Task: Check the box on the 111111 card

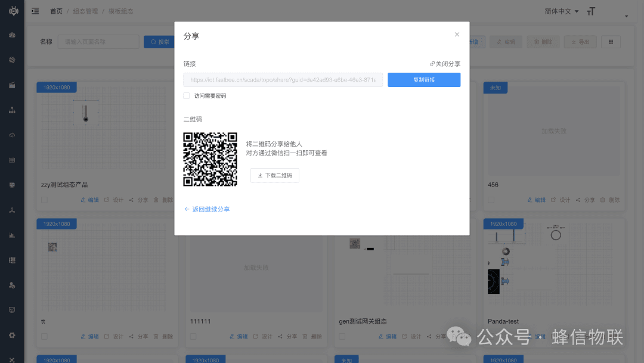Action: 193,337
